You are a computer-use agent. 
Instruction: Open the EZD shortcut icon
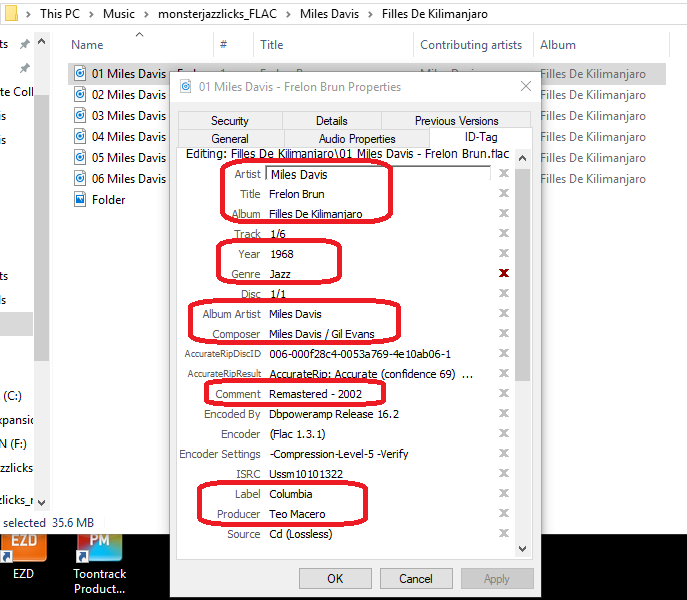[24, 550]
